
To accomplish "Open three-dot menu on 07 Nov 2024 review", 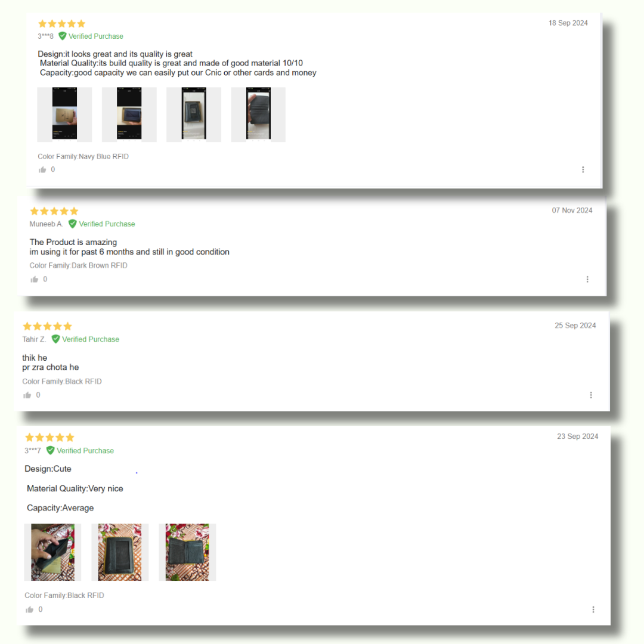I will tap(587, 279).
